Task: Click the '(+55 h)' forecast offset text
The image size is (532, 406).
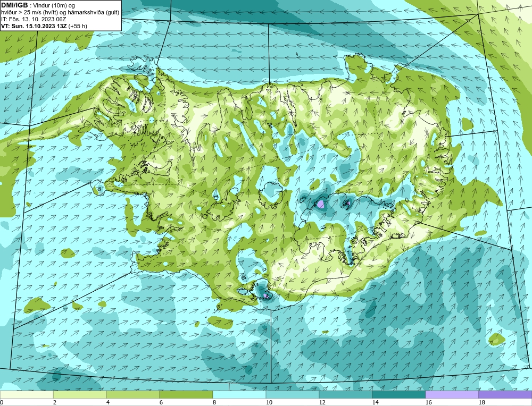Action: tap(78, 26)
